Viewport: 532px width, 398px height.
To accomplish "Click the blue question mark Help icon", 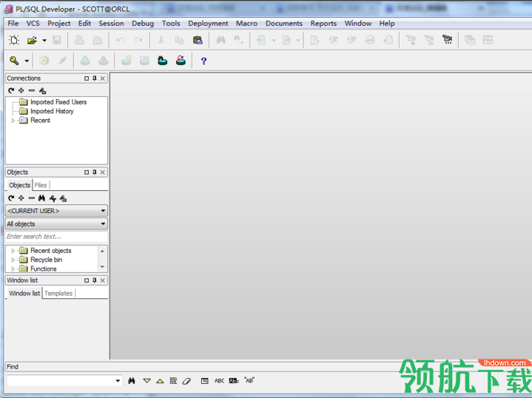I will coord(203,61).
